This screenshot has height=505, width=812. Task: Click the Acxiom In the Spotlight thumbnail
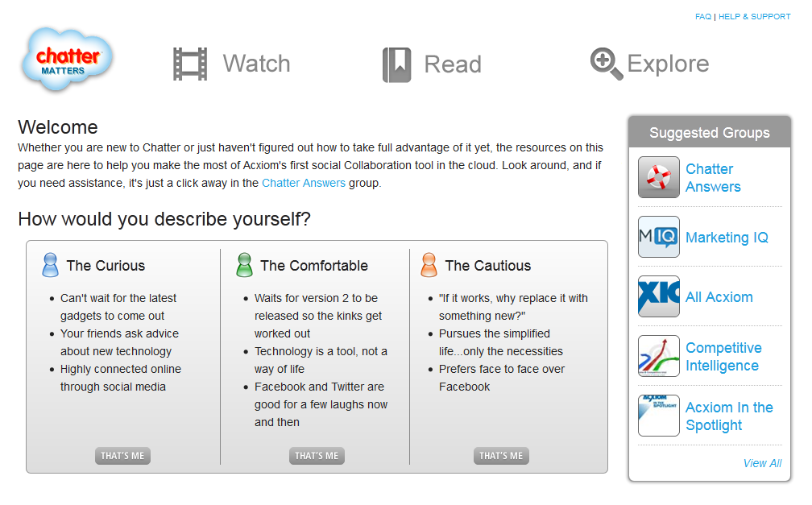659,416
